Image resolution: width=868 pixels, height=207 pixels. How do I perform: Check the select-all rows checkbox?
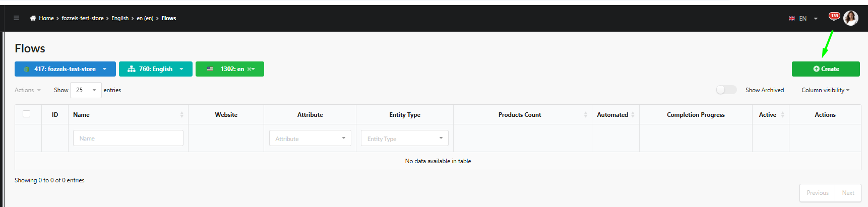pyautogui.click(x=27, y=114)
